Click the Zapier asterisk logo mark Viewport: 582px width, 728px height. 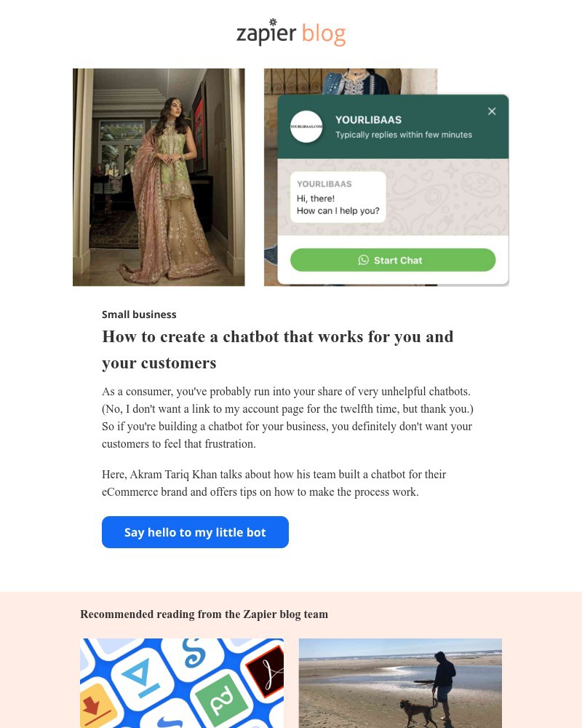273,22
